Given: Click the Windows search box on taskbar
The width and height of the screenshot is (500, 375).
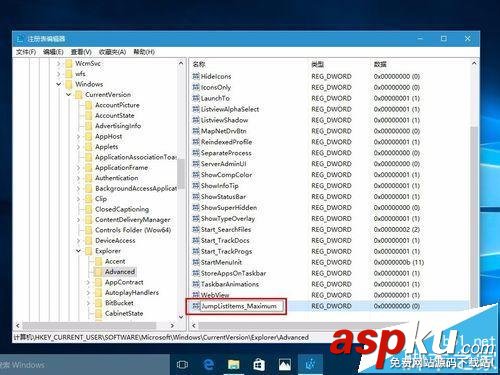Looking at the screenshot, I should tap(85, 365).
